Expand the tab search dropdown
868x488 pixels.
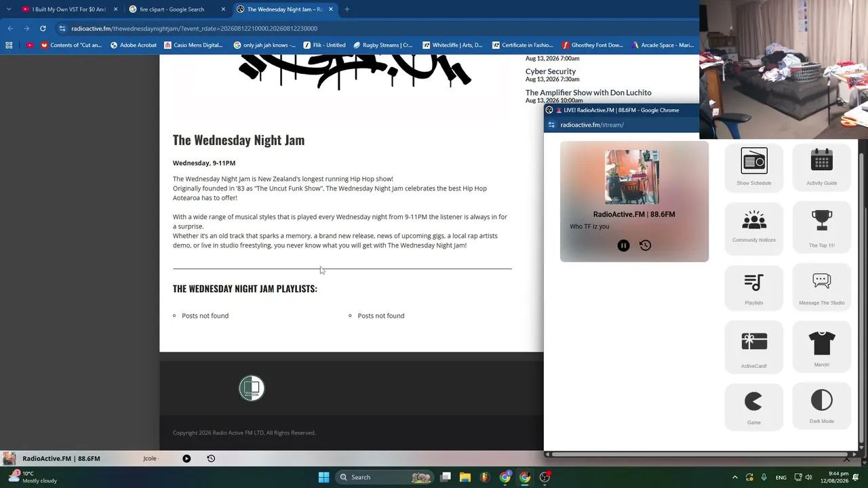[8, 9]
